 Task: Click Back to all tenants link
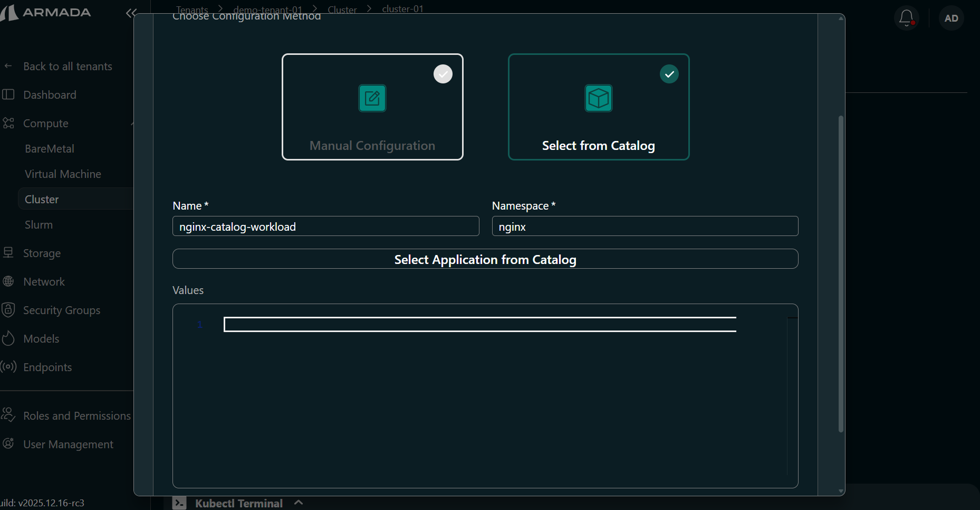click(x=68, y=67)
